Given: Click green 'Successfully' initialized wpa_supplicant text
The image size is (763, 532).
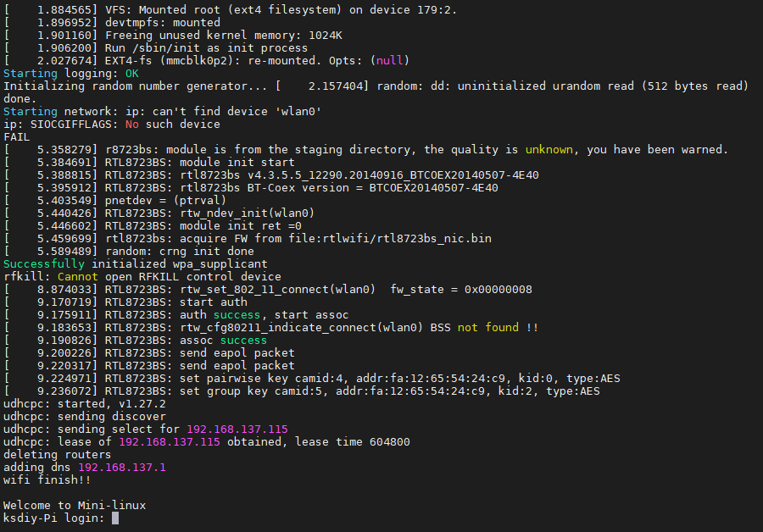Looking at the screenshot, I should [x=44, y=264].
